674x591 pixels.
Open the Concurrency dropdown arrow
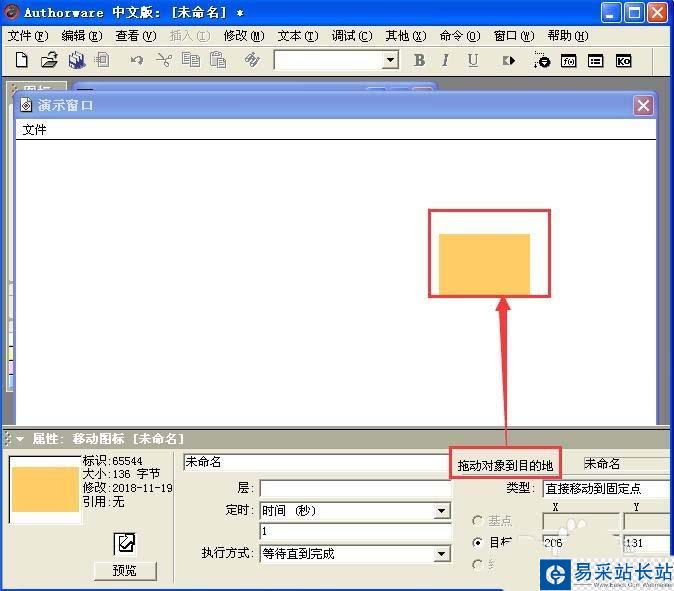pos(441,554)
